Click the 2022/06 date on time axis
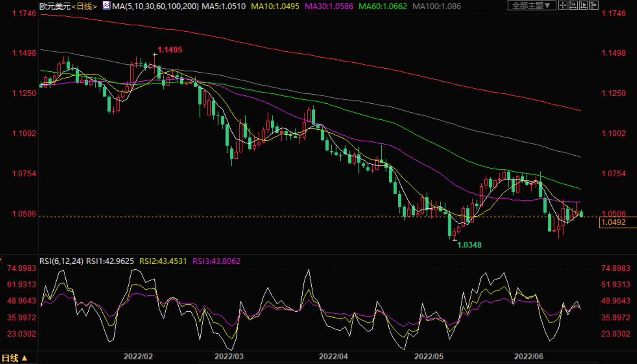637x364 pixels. [528, 357]
